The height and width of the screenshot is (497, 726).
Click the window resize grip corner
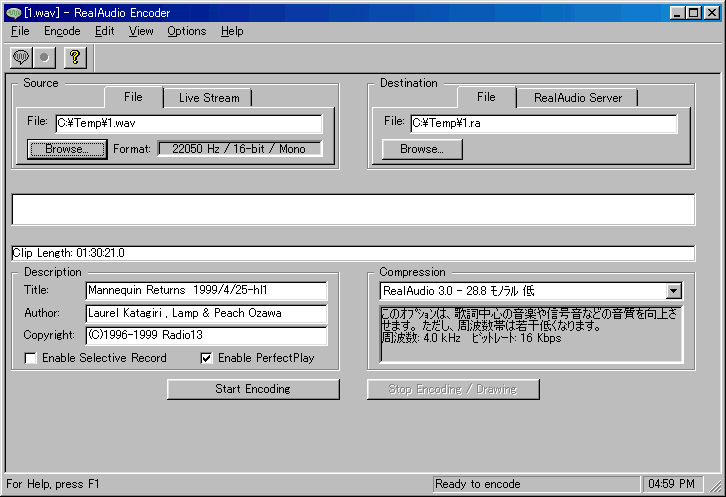pyautogui.click(x=716, y=485)
